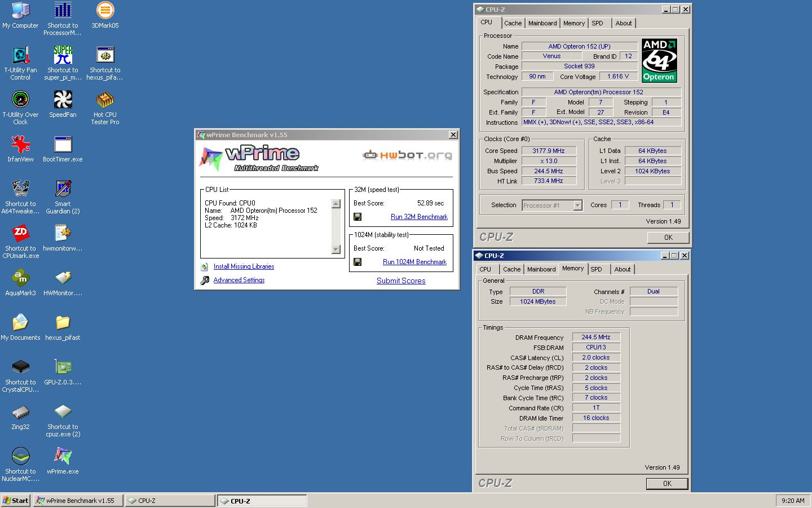Select the Smart Guardian (2) icon
The height and width of the screenshot is (508, 812).
point(63,189)
